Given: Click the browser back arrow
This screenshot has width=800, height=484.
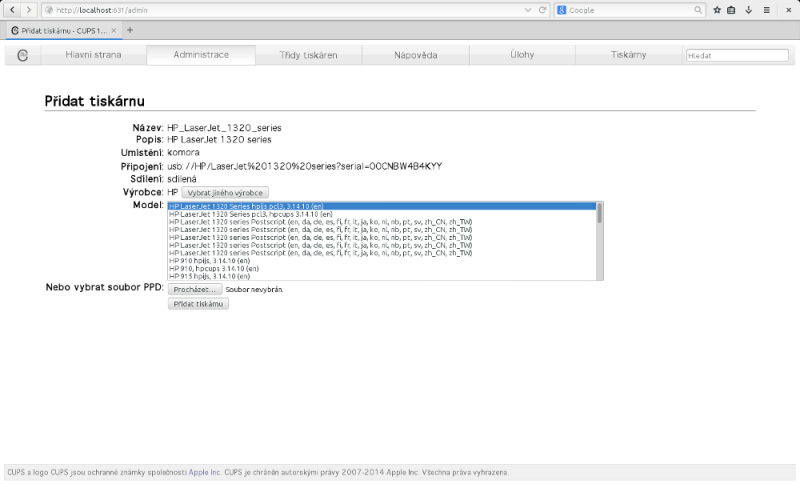Looking at the screenshot, I should [12, 9].
